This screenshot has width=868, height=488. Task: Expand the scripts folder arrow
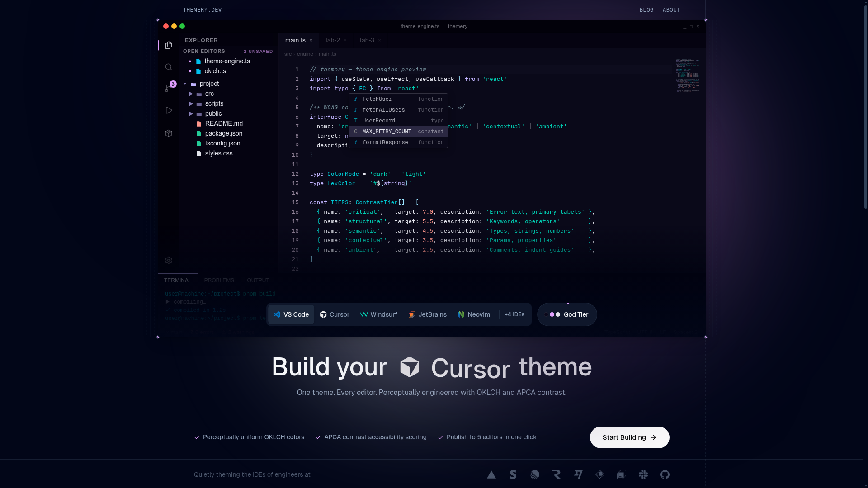click(x=191, y=104)
